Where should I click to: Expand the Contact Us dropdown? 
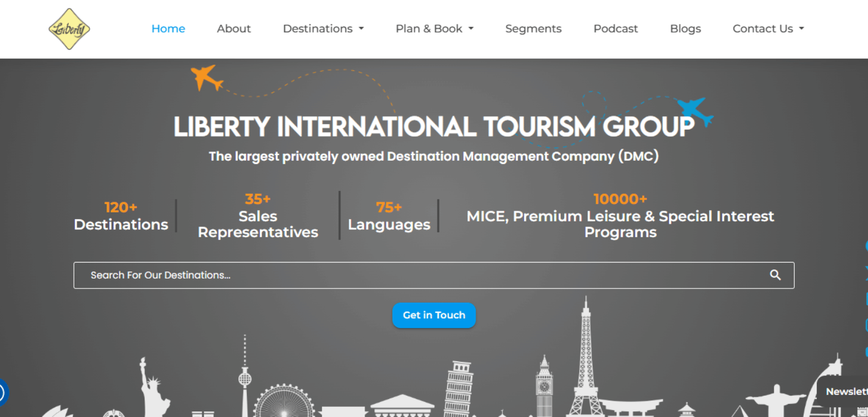coord(768,28)
